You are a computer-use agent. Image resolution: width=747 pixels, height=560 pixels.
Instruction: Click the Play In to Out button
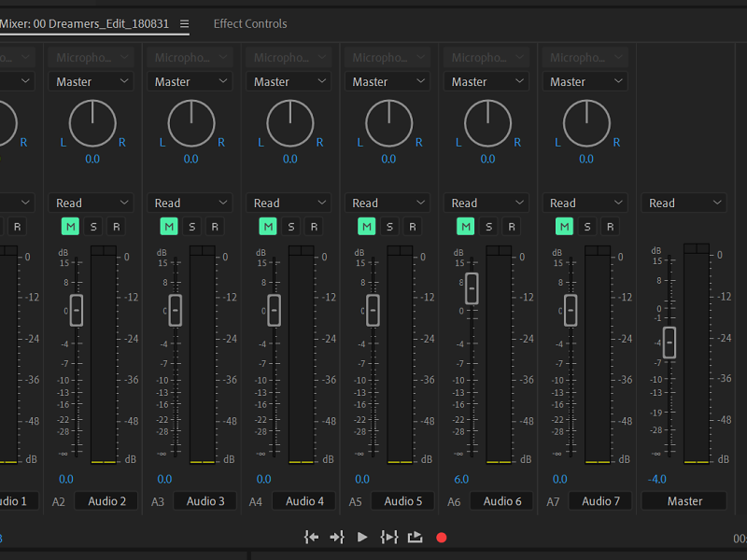tap(389, 537)
